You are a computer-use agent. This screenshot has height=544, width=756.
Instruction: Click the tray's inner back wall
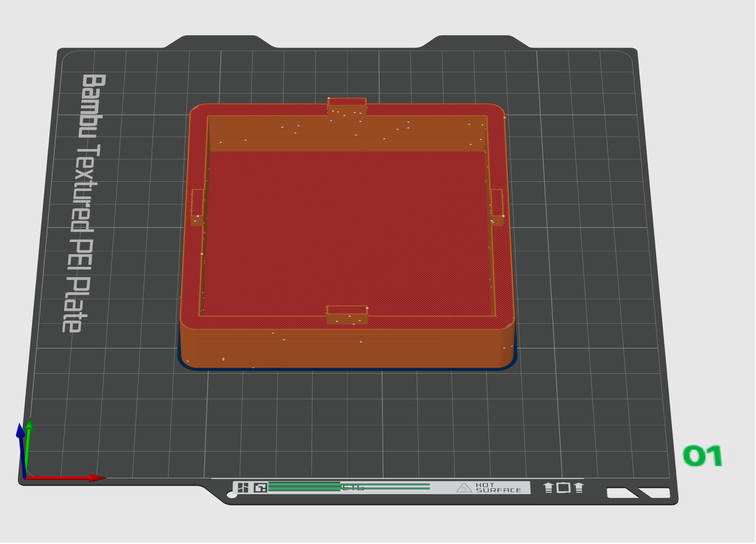tap(348, 134)
